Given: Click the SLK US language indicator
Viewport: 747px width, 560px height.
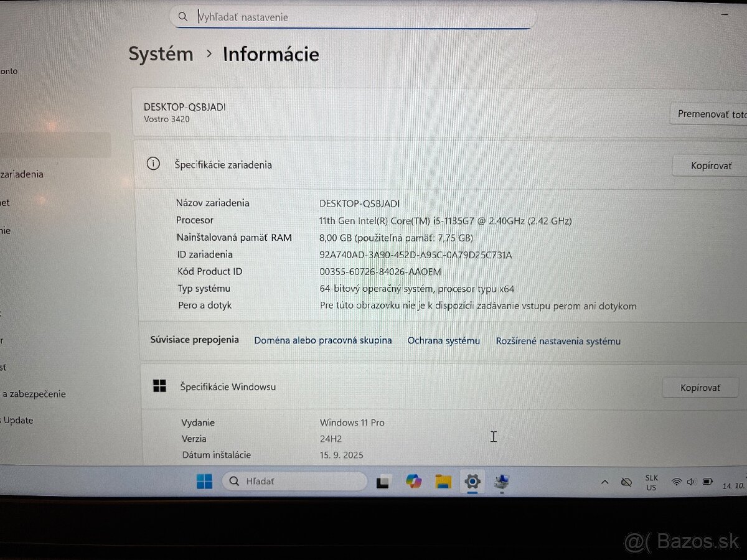Looking at the screenshot, I should (651, 482).
